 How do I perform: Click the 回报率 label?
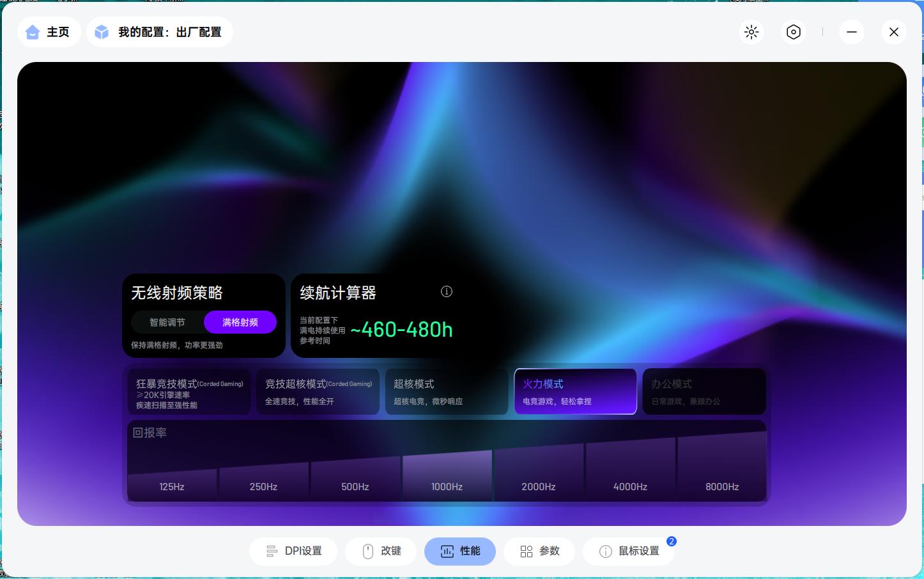click(x=150, y=433)
